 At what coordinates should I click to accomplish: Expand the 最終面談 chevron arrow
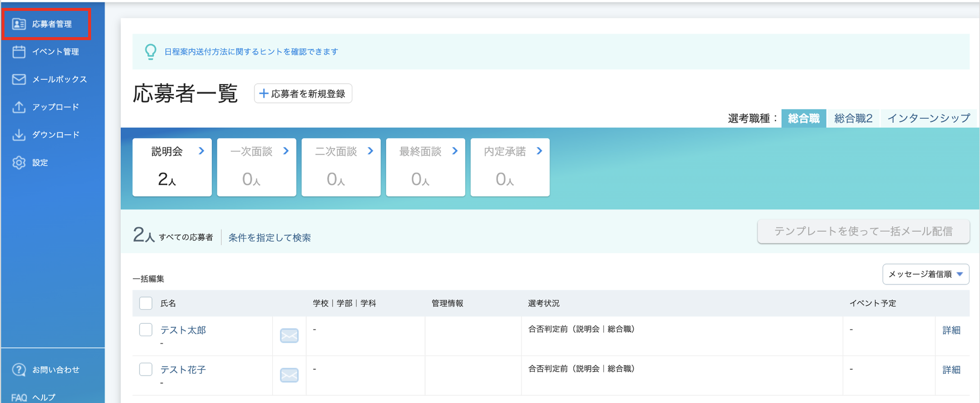[x=455, y=151]
